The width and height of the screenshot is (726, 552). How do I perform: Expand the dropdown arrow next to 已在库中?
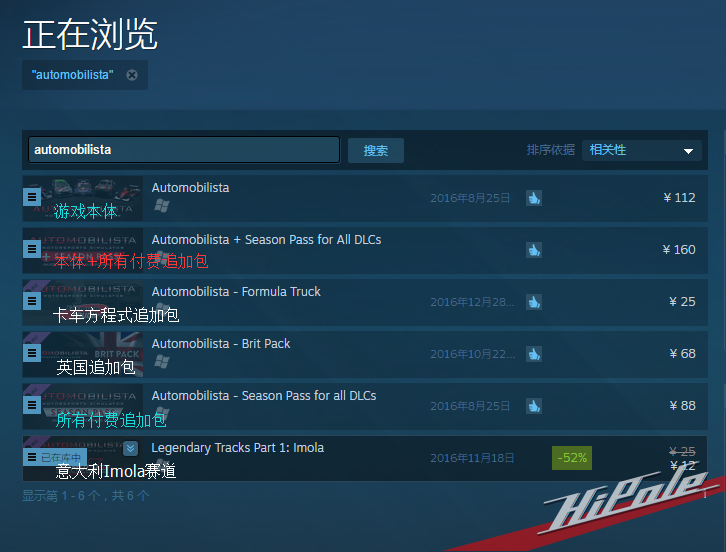coord(131,448)
